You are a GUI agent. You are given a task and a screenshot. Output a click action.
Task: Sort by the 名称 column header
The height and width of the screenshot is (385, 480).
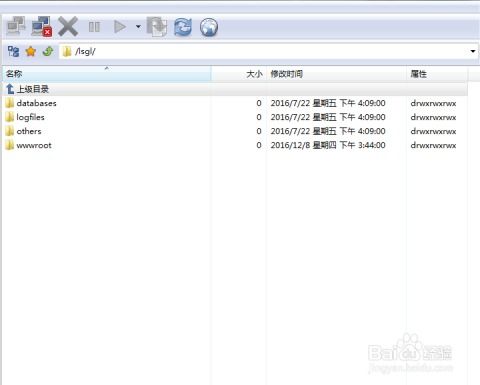coord(107,74)
